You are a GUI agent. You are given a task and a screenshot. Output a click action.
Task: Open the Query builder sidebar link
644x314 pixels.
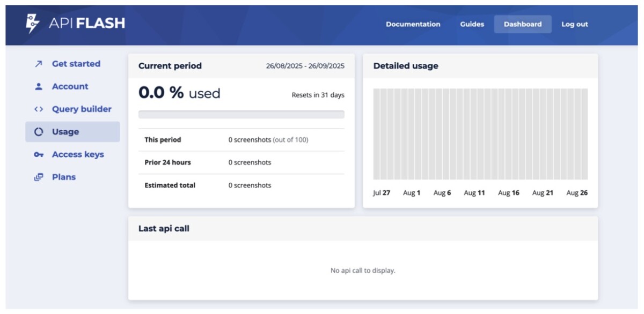click(82, 109)
